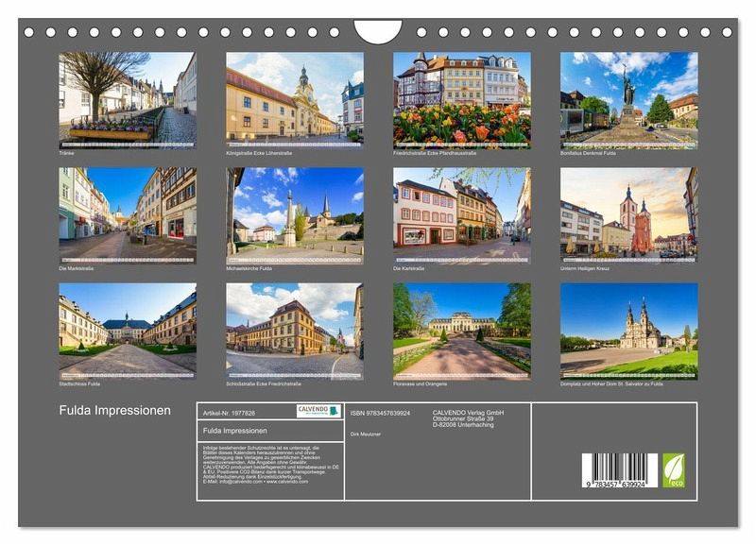Click 'D-82008 Unterhaching' text
This screenshot has height=545, width=756.
click(x=463, y=425)
